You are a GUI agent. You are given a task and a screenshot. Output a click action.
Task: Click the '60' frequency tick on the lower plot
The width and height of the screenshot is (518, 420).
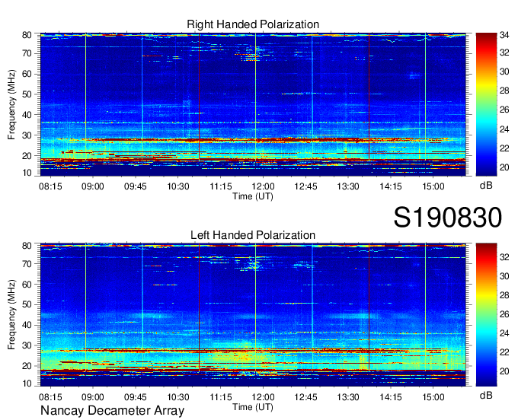pos(27,285)
